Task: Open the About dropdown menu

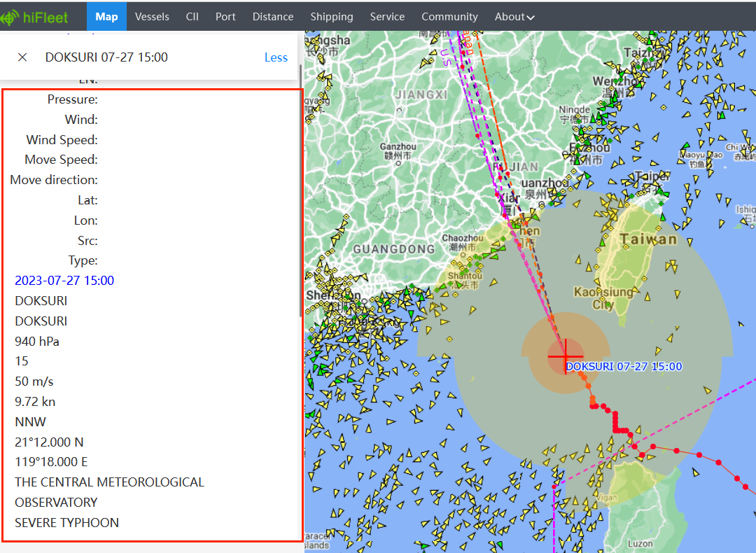Action: point(514,16)
